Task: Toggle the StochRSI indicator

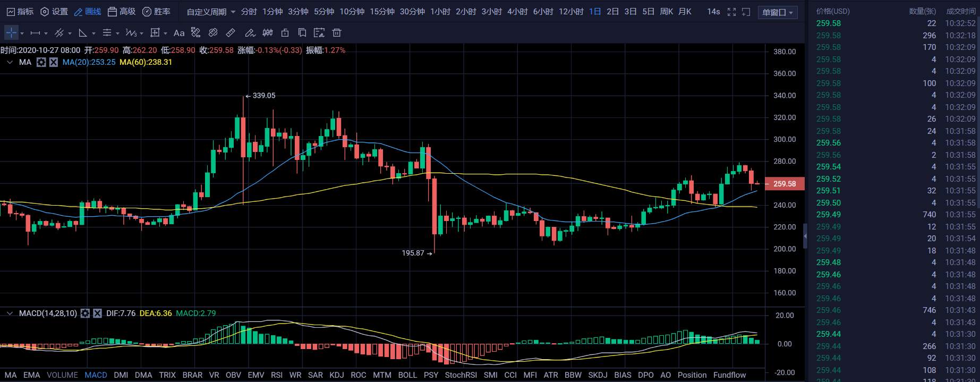Action: [x=461, y=375]
